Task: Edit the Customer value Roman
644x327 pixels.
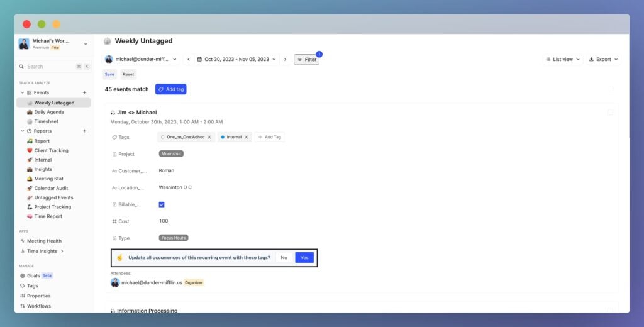Action: [x=166, y=170]
